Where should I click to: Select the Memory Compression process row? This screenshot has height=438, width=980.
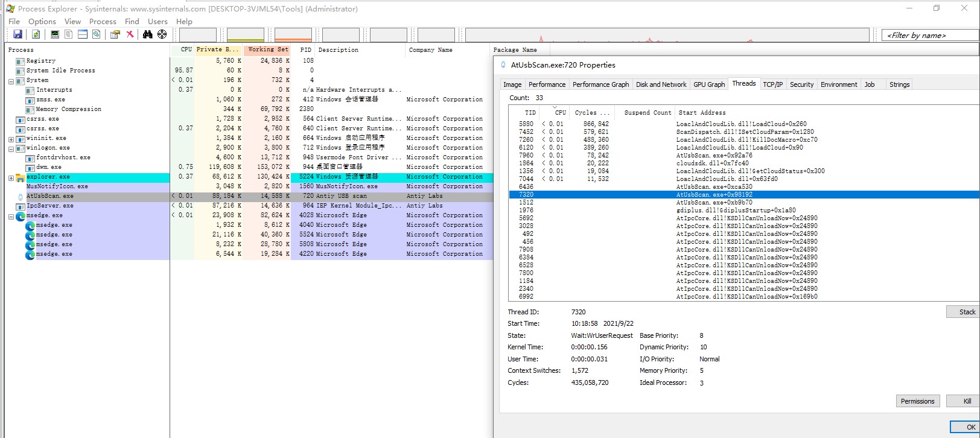(249, 109)
